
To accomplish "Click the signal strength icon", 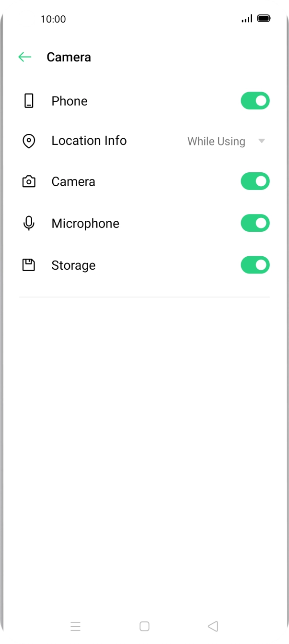I will click(x=246, y=19).
